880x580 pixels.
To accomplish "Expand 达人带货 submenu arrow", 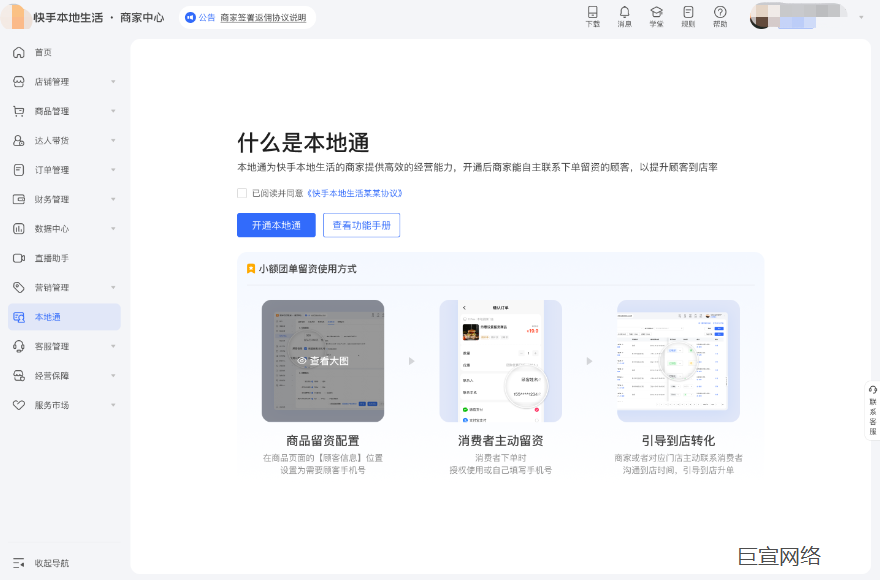I will (x=113, y=140).
